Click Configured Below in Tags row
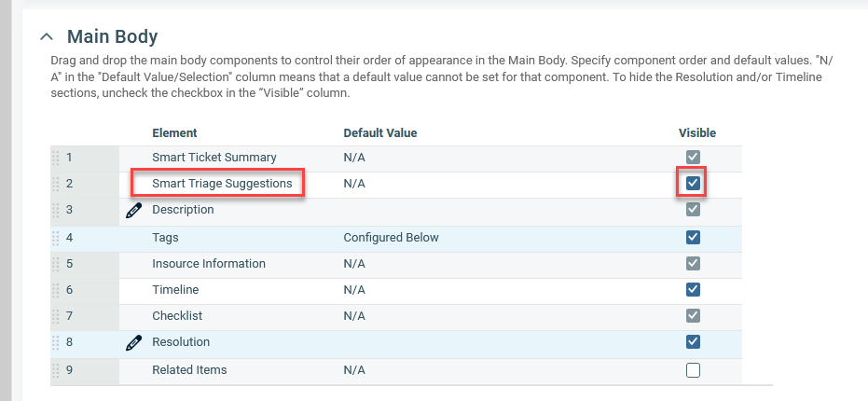Image resolution: width=868 pixels, height=401 pixels. coord(391,238)
